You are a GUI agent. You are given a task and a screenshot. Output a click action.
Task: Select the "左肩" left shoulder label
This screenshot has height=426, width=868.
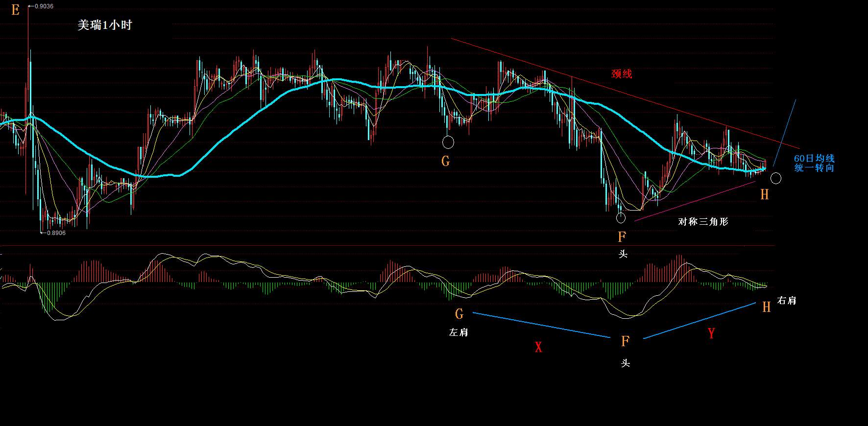(x=458, y=332)
